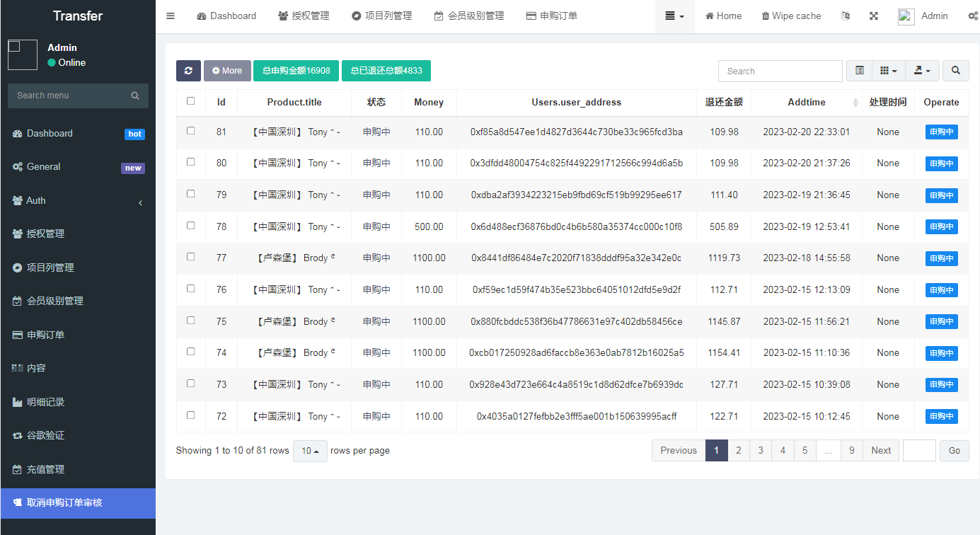Open the export data dropdown
This screenshot has width=980, height=535.
point(921,71)
